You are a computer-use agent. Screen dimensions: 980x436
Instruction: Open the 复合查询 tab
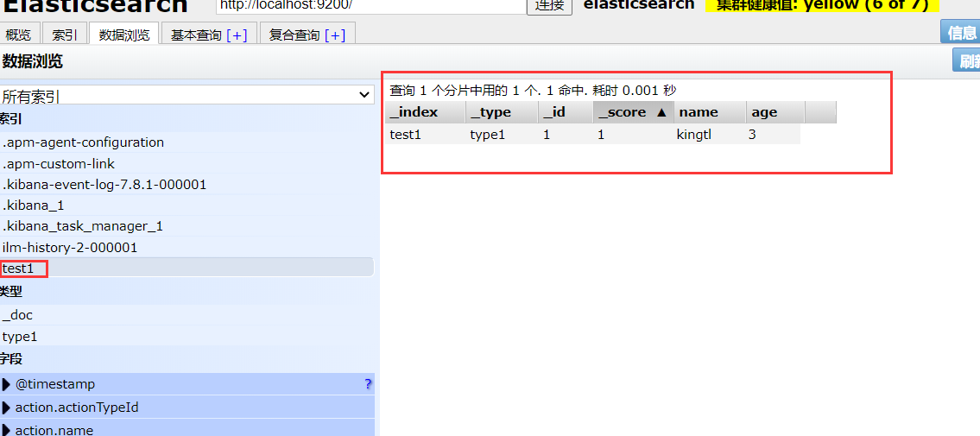[x=307, y=35]
